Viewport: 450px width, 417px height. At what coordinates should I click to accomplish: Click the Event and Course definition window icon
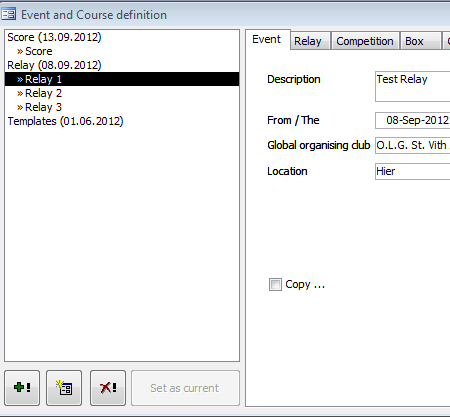8,14
